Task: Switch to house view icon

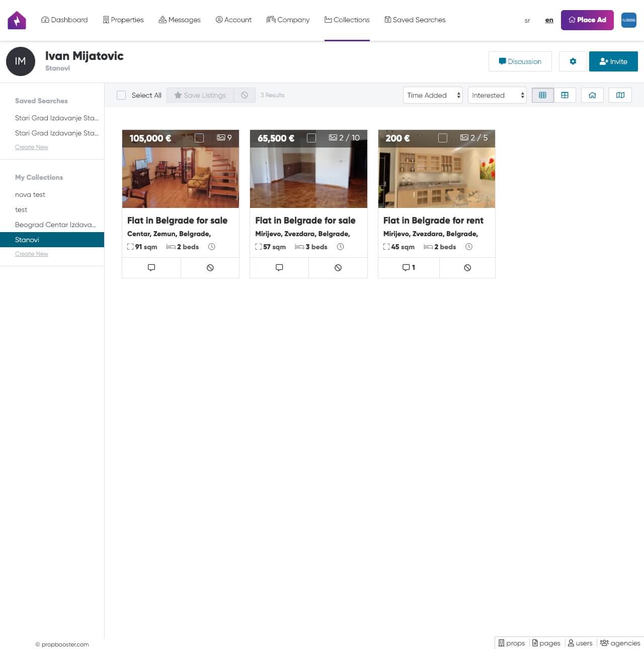Action: (592, 95)
